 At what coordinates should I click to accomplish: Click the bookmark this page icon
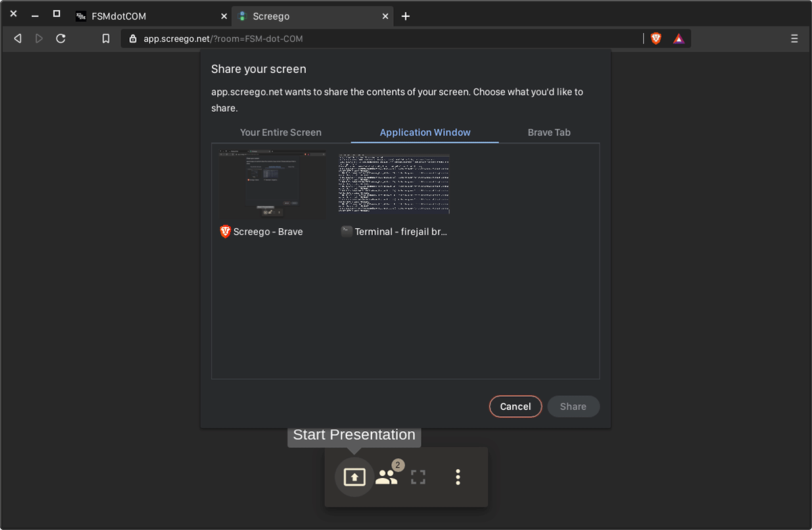point(106,39)
